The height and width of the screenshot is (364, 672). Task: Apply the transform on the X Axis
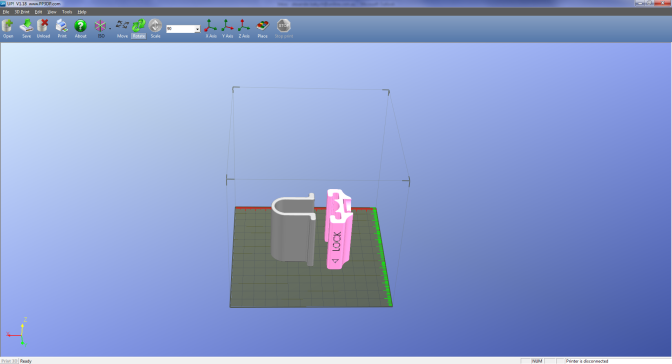click(x=210, y=28)
